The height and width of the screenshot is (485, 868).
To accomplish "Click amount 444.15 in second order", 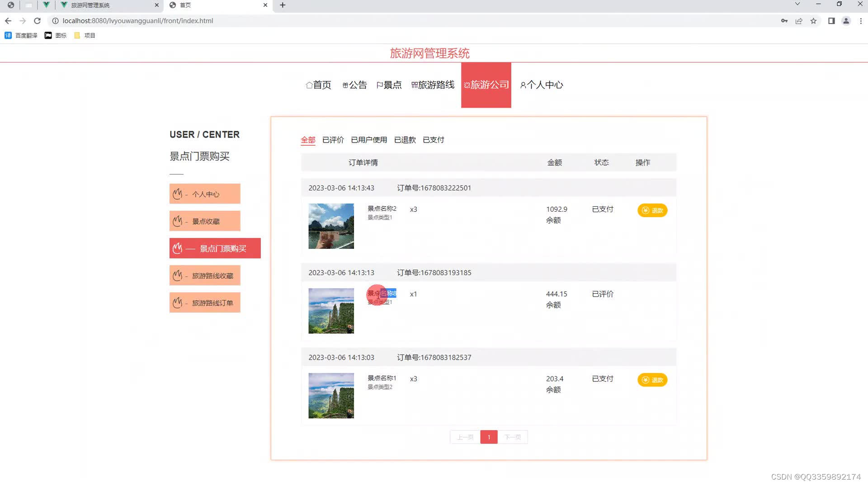I will pos(557,294).
